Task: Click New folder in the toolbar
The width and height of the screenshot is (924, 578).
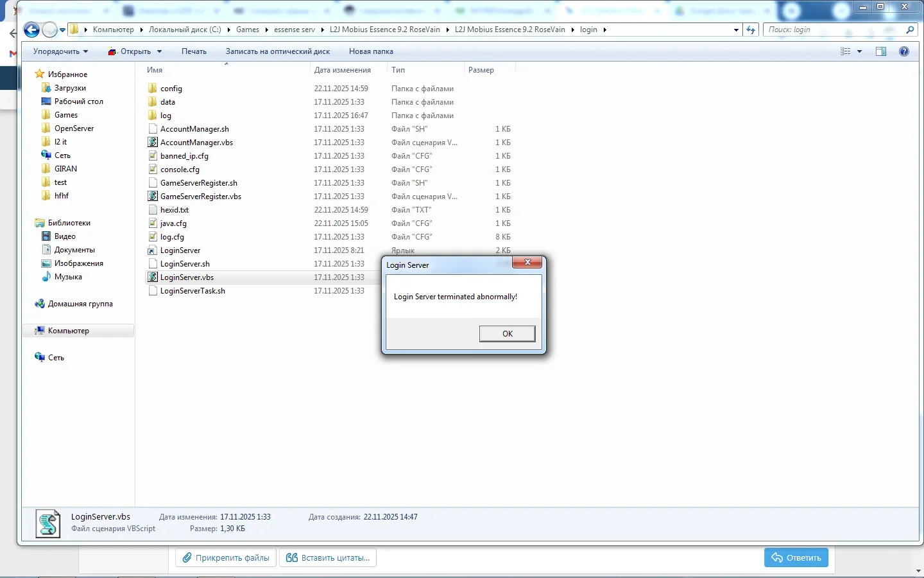Action: (x=371, y=51)
